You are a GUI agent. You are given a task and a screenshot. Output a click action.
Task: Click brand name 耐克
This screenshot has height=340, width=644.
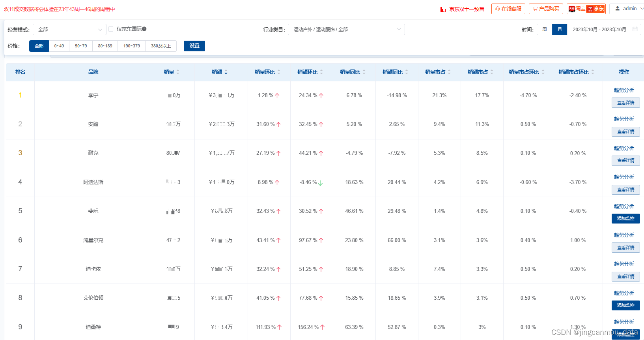(93, 153)
